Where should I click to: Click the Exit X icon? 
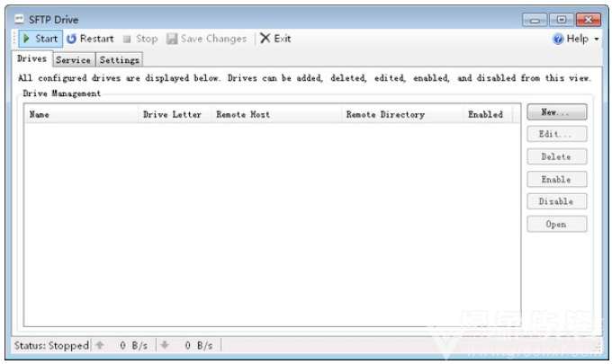point(265,38)
